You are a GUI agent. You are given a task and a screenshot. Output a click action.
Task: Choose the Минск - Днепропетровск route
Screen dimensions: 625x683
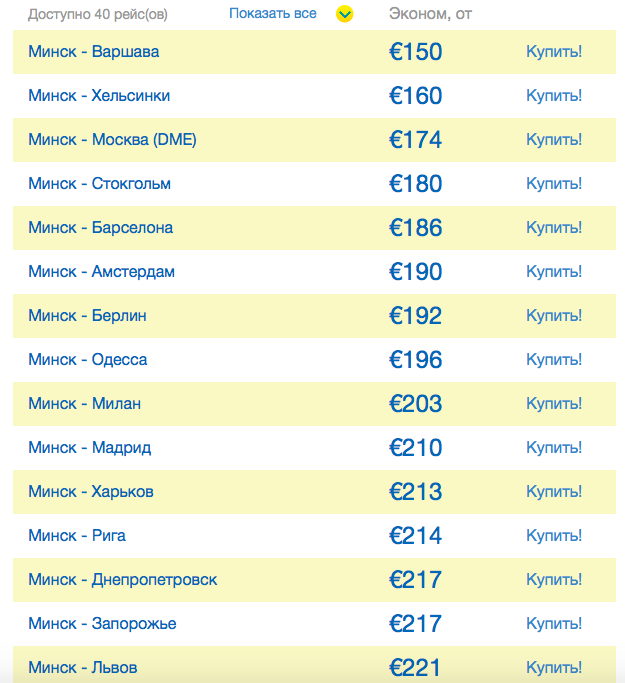coord(122,580)
